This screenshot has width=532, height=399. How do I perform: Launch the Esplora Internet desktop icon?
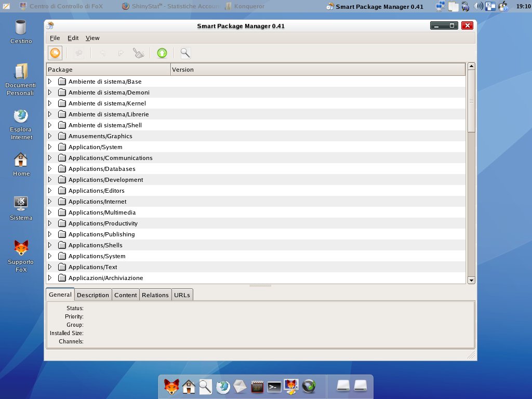tap(21, 125)
